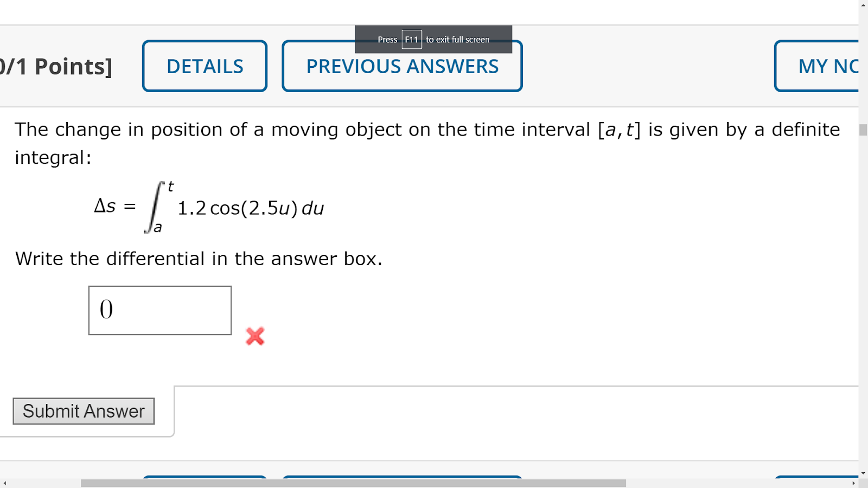Screen dimensions: 868x488
Task: Click the horizontal scrollbar right arrow
Action: click(853, 482)
